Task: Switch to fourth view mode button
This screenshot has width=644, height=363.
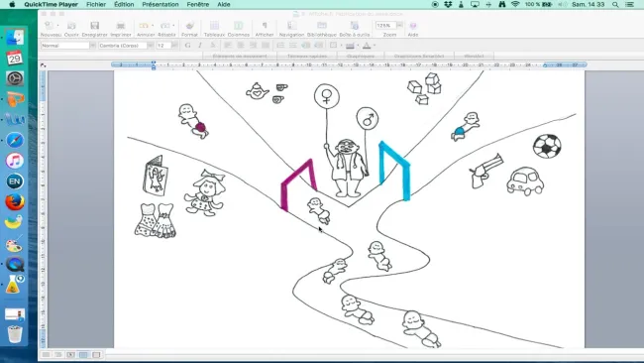Action: [x=83, y=354]
